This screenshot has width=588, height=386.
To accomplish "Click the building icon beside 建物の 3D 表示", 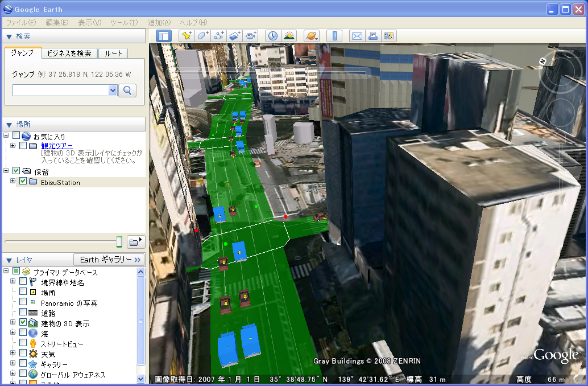I will (x=33, y=323).
